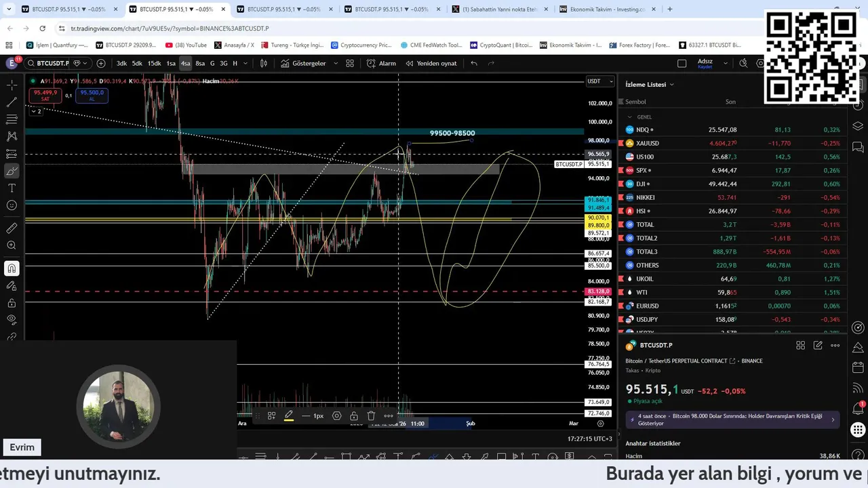Select the ruler measure tool
868x488 pixels.
tap(12, 228)
